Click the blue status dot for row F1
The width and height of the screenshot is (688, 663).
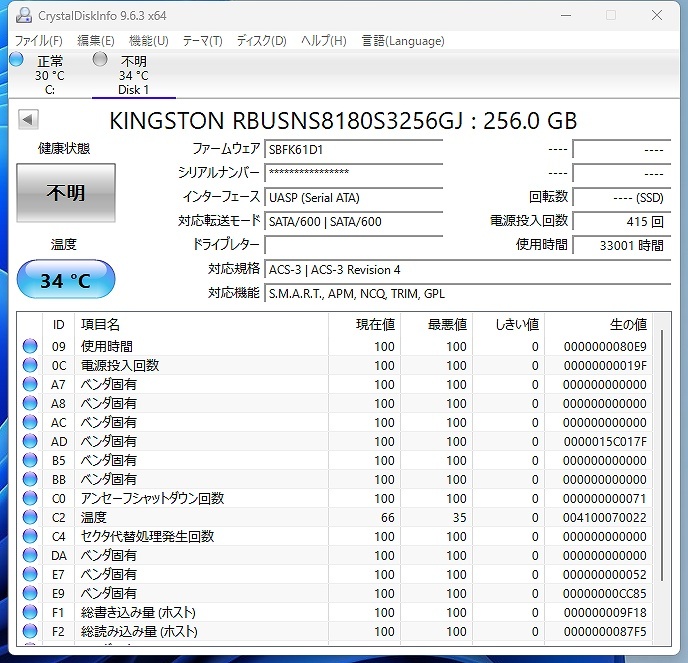pos(30,612)
